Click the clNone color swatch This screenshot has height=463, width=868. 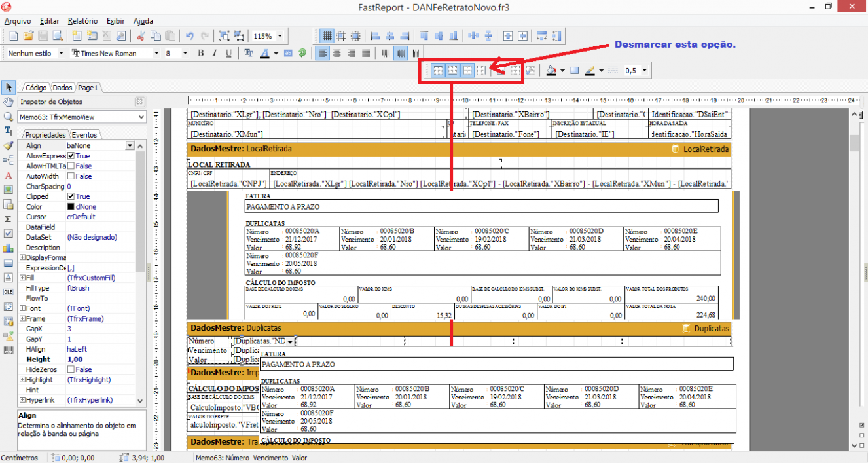(71, 207)
